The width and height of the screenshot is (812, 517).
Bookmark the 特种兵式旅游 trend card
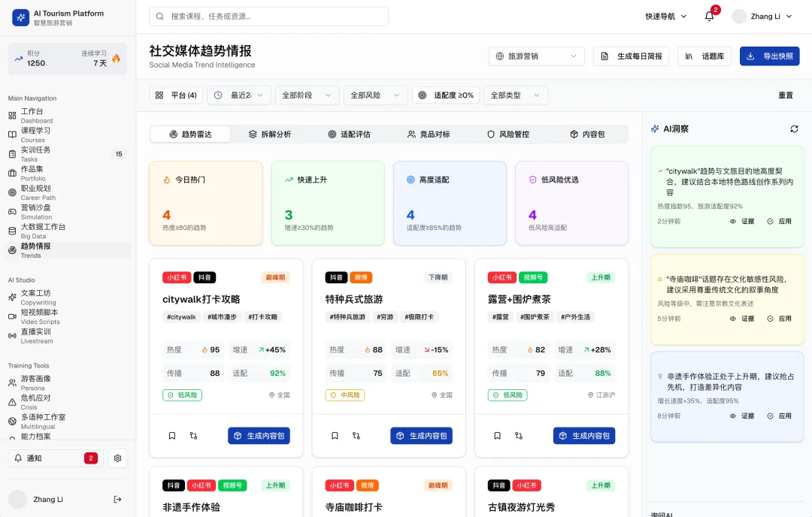point(335,436)
